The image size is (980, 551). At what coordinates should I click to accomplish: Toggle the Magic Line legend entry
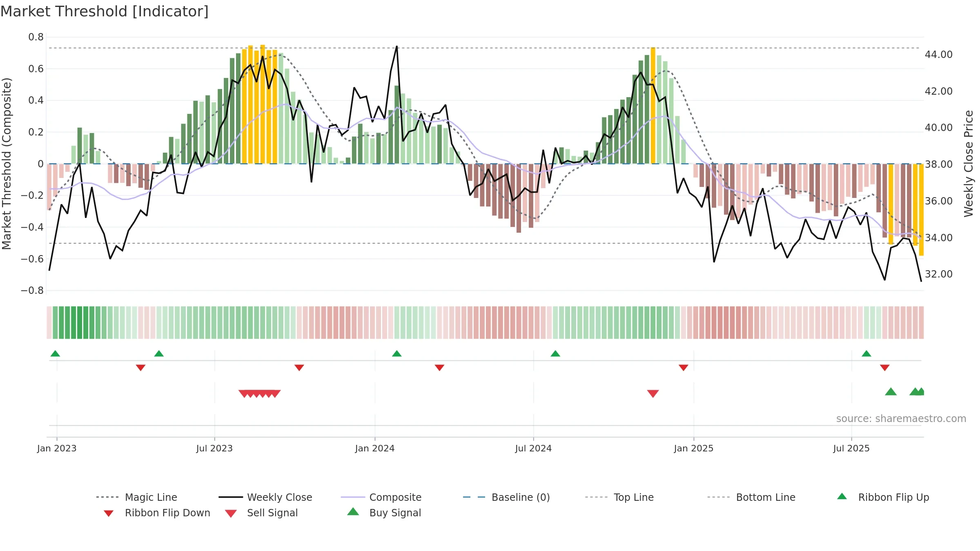tap(136, 497)
